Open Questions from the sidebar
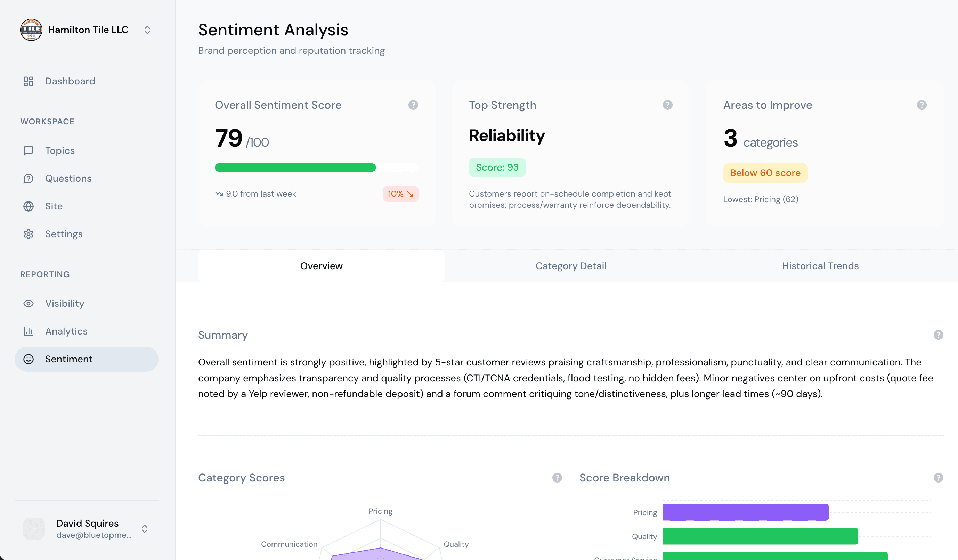The width and height of the screenshot is (958, 560). click(68, 178)
